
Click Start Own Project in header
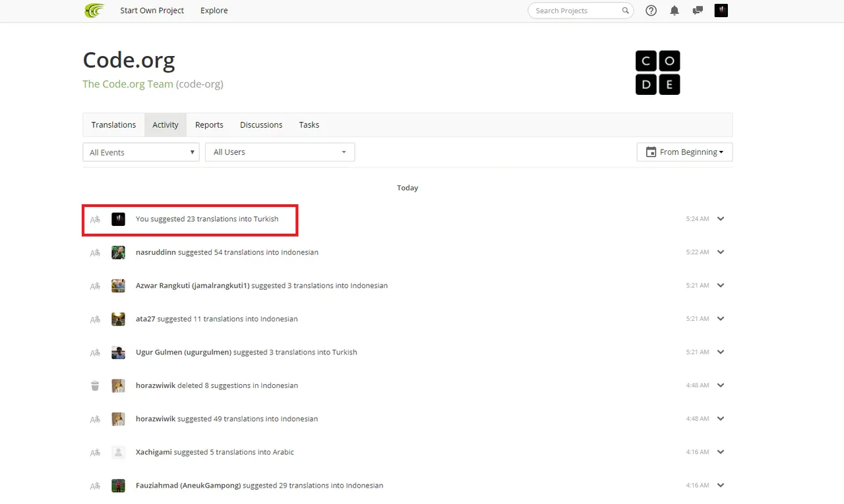coord(152,11)
